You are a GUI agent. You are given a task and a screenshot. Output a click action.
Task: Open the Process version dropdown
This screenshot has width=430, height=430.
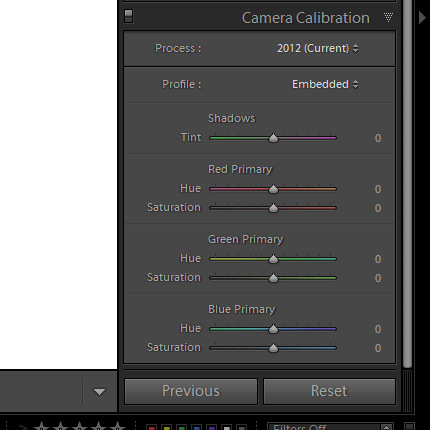pyautogui.click(x=318, y=48)
